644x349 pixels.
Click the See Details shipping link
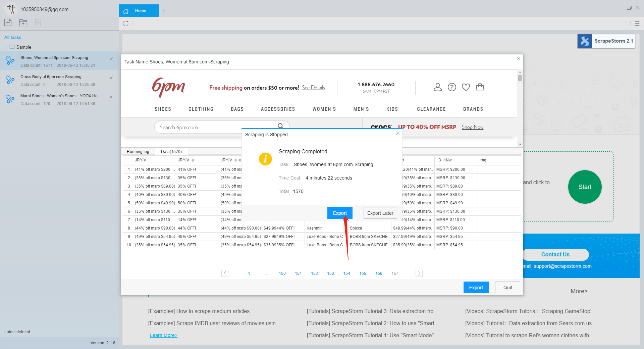313,88
